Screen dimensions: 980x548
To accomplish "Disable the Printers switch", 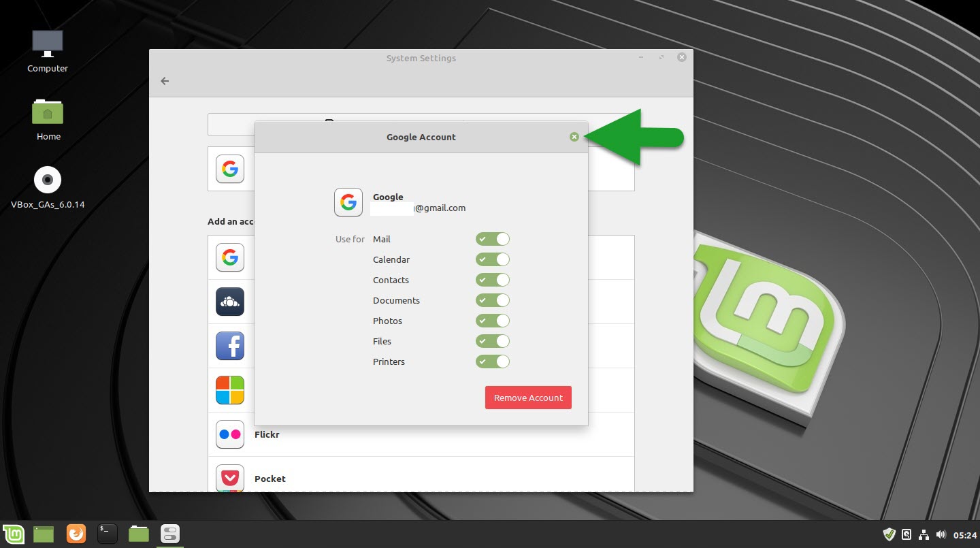I will click(493, 361).
